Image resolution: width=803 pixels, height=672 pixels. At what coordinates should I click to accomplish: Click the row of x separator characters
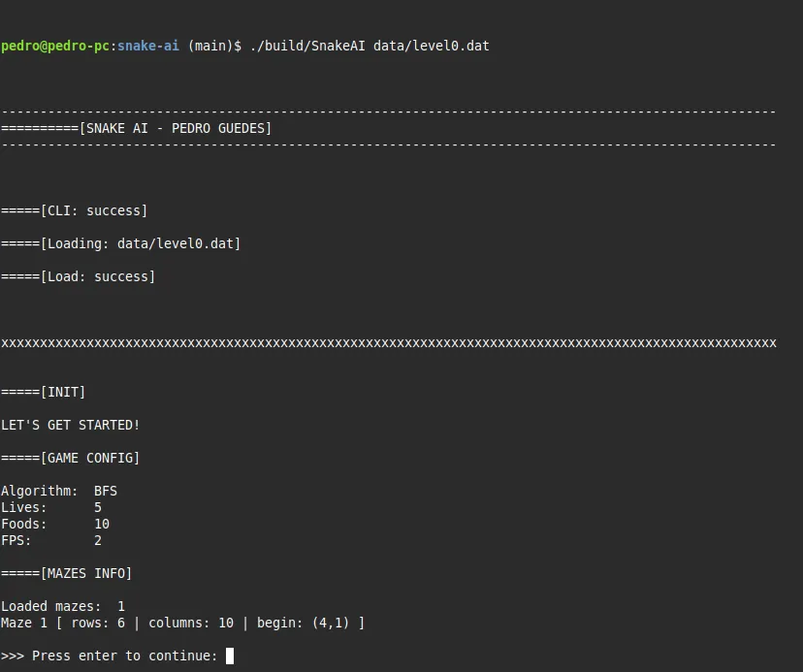(388, 343)
